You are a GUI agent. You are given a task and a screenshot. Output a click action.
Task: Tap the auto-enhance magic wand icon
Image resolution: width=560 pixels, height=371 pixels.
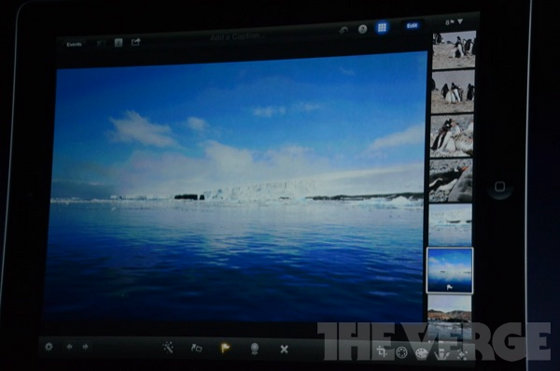click(x=168, y=347)
